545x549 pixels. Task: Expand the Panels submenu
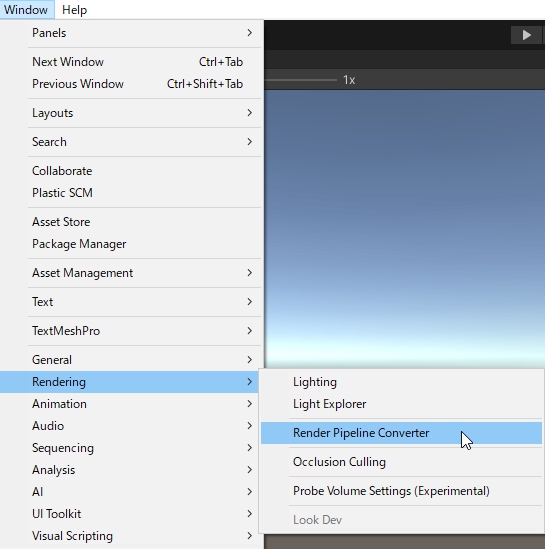(x=131, y=33)
